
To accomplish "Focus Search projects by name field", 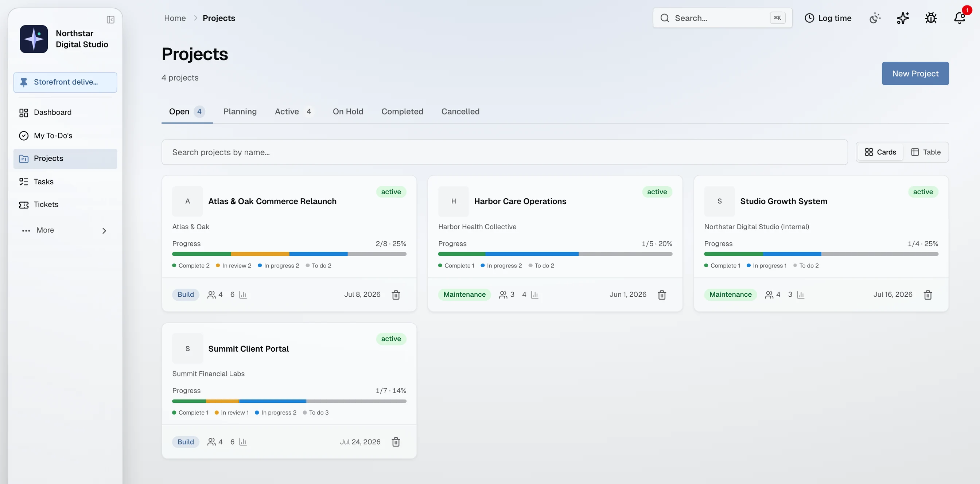I will tap(505, 152).
